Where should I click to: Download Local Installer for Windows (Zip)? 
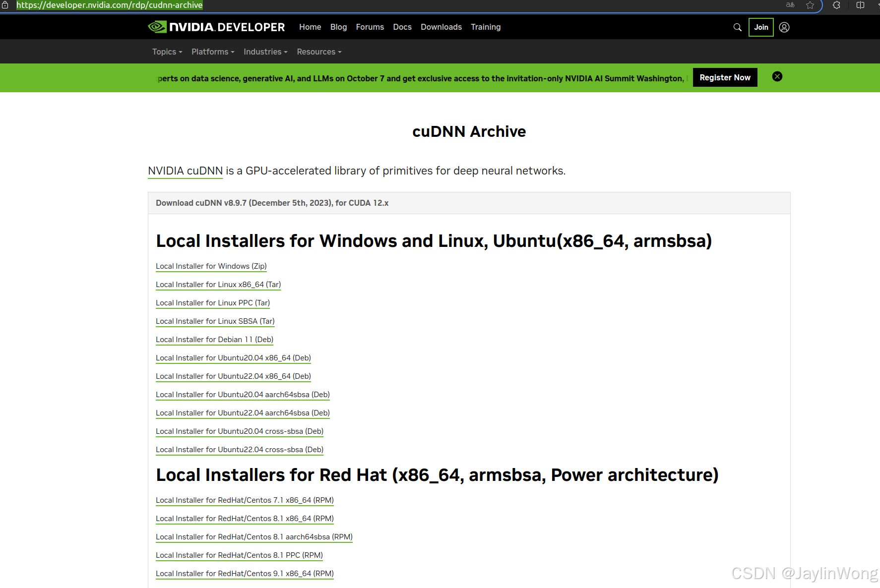click(211, 266)
